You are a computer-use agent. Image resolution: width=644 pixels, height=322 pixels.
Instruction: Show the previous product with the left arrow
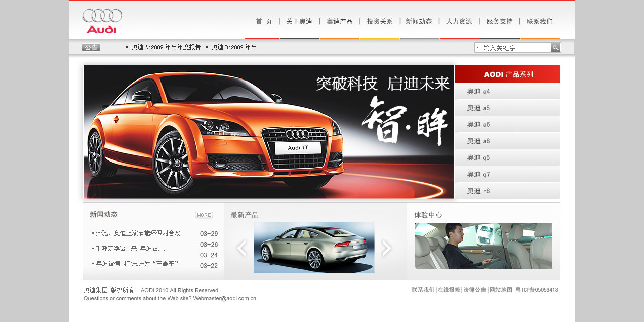coord(242,248)
